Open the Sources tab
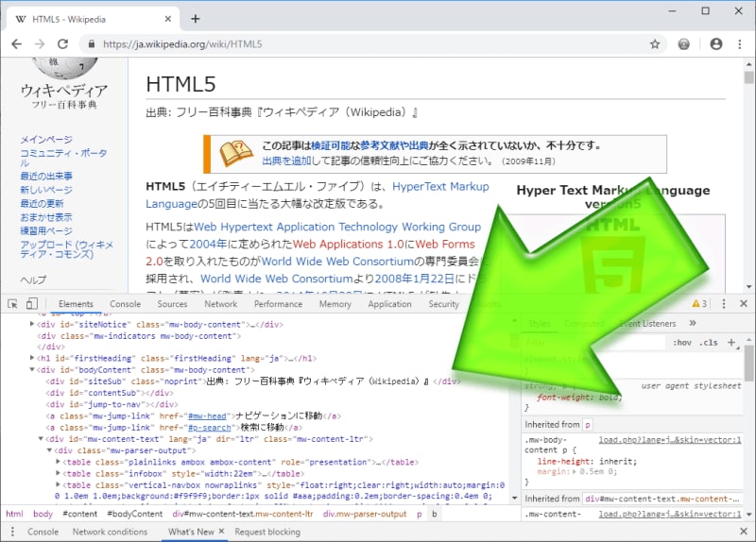 [x=172, y=304]
